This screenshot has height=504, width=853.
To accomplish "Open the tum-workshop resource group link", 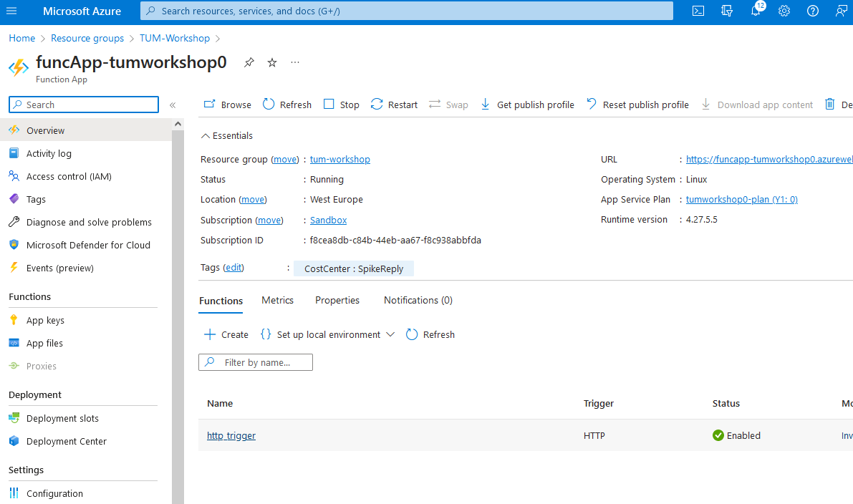I will (x=340, y=160).
